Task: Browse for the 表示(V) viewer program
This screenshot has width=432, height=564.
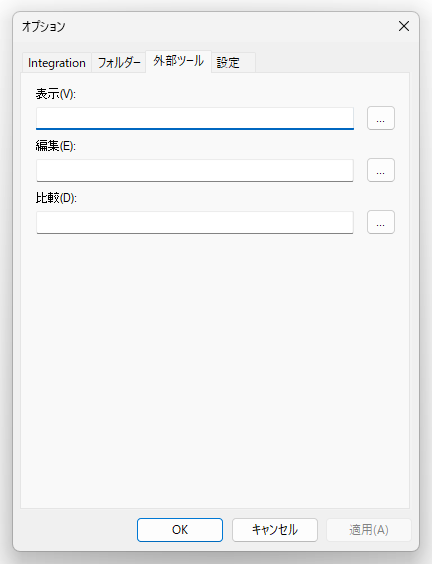Action: pos(381,118)
